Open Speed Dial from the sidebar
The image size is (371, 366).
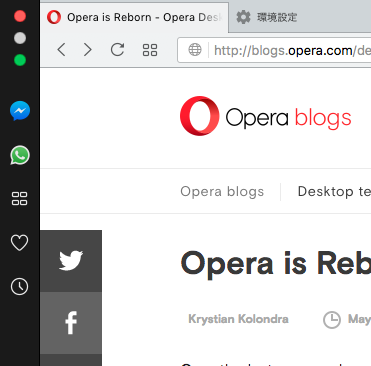(20, 199)
